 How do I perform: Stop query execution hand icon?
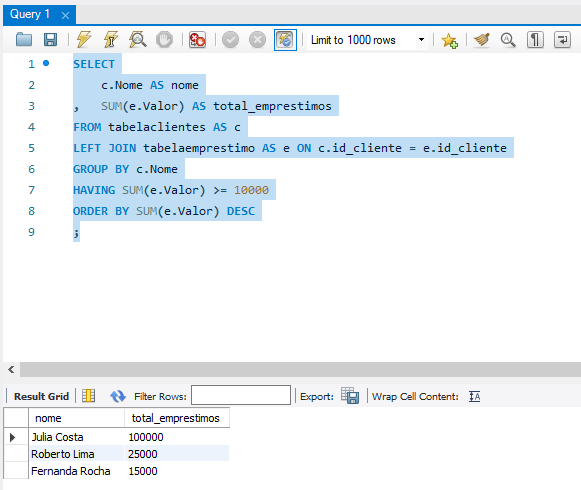[x=164, y=39]
